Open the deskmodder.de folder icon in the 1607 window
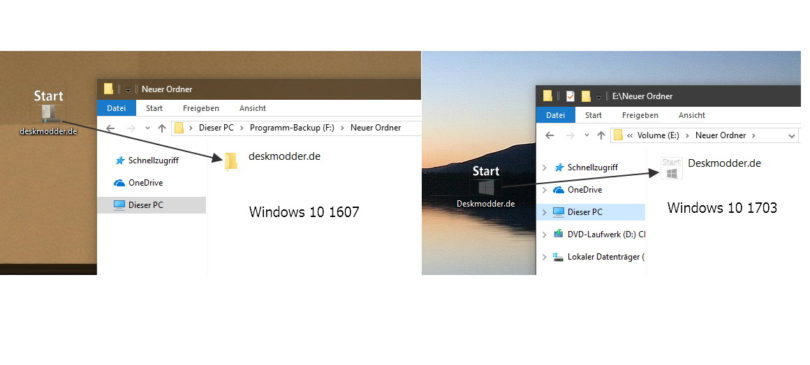The height and width of the screenshot is (365, 810). tap(231, 162)
